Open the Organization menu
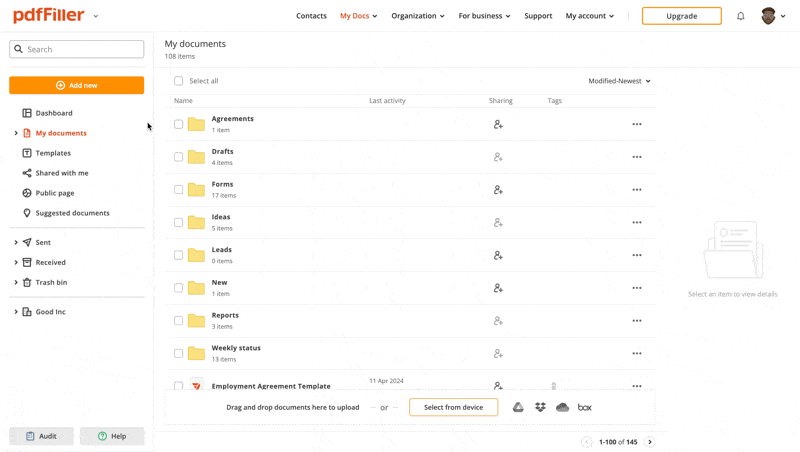This screenshot has height=452, width=800. [418, 16]
